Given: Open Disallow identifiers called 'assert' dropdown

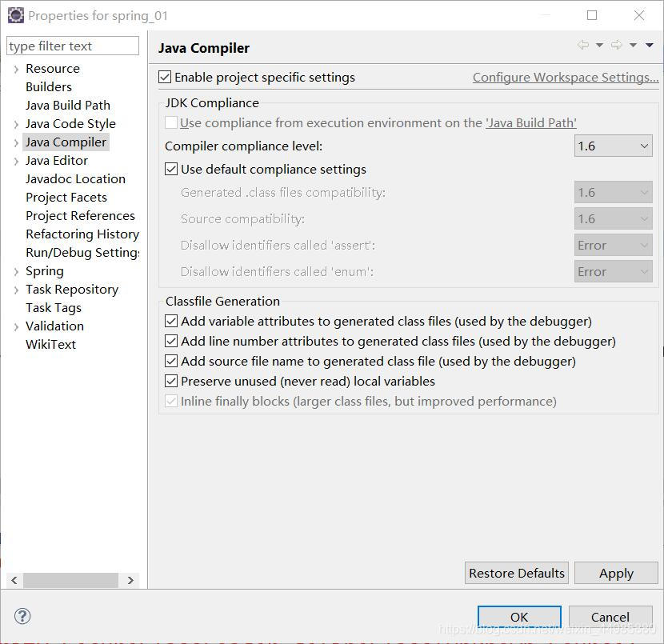Looking at the screenshot, I should [x=613, y=245].
